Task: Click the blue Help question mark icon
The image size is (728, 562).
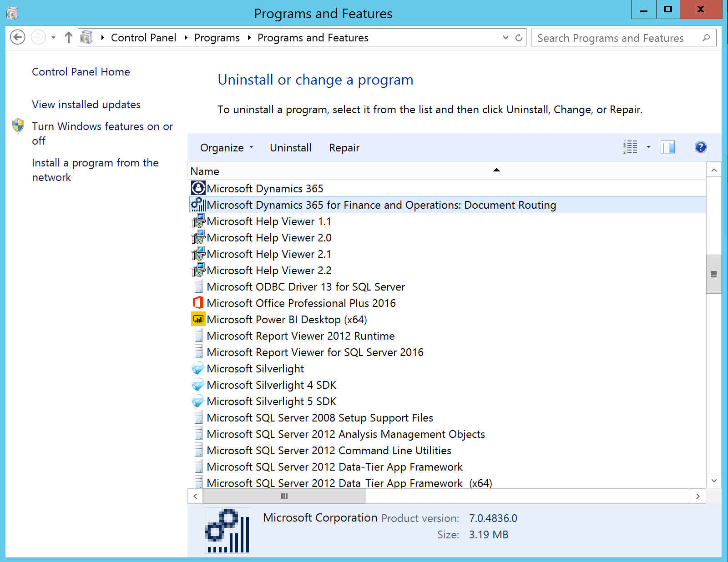Action: pos(700,147)
